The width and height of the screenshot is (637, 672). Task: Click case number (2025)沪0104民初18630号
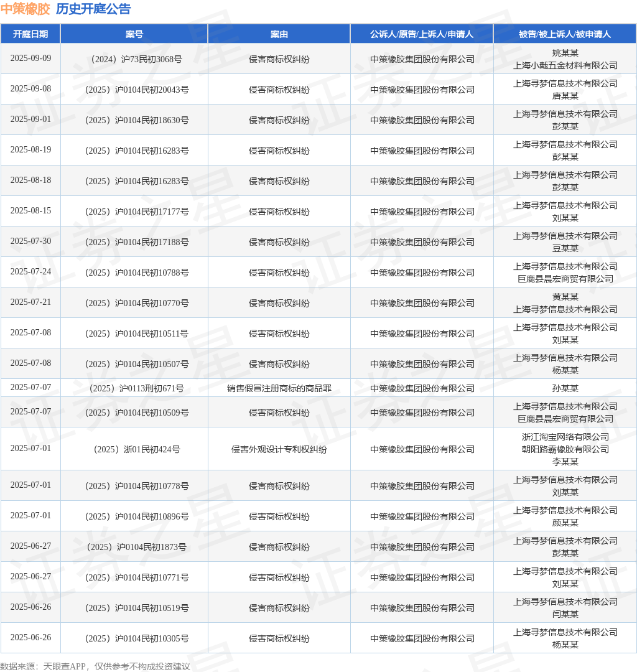pyautogui.click(x=134, y=121)
